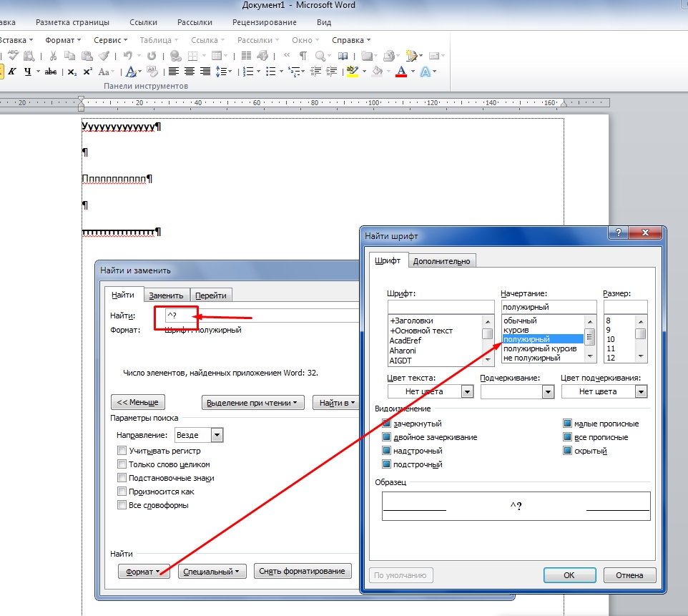Screen dimensions: 688x616
Task: Toggle paragraph marks display with ¶ icon
Action: pos(303,56)
